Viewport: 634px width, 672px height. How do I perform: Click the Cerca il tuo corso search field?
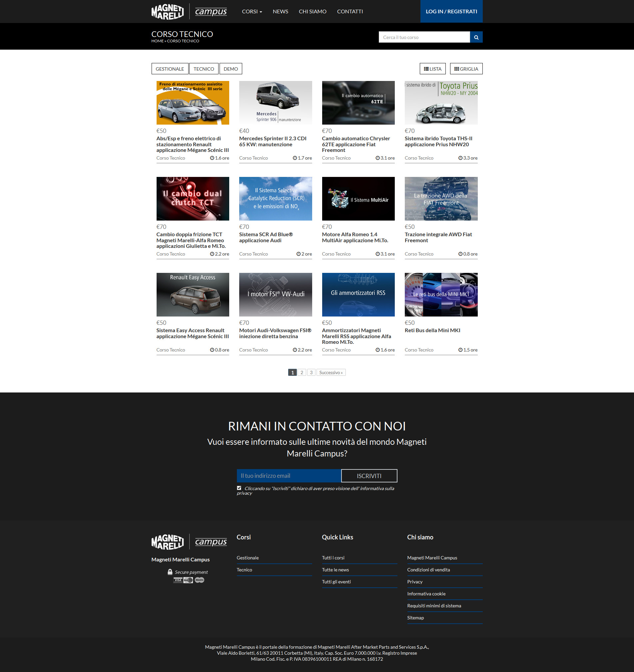tap(424, 37)
